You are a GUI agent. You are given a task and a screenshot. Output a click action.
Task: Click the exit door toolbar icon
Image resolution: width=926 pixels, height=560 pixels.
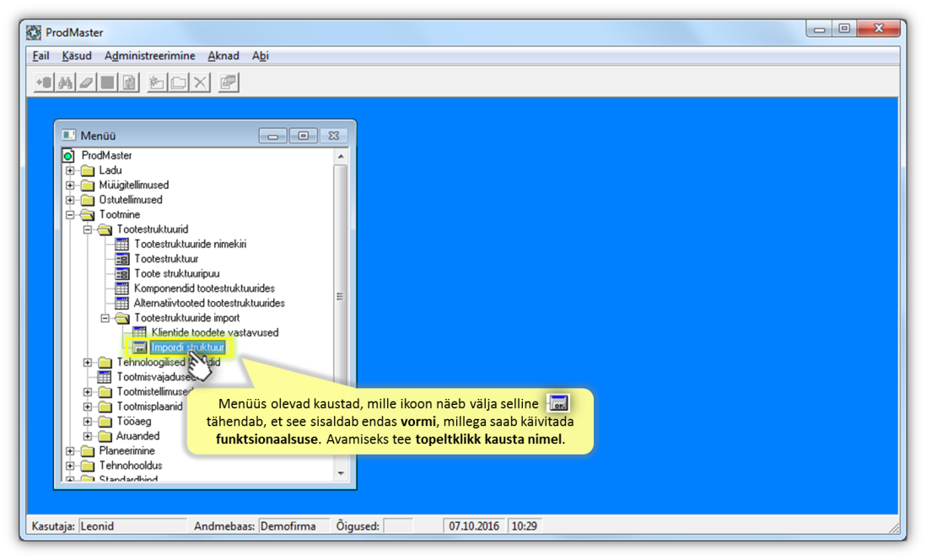[45, 83]
